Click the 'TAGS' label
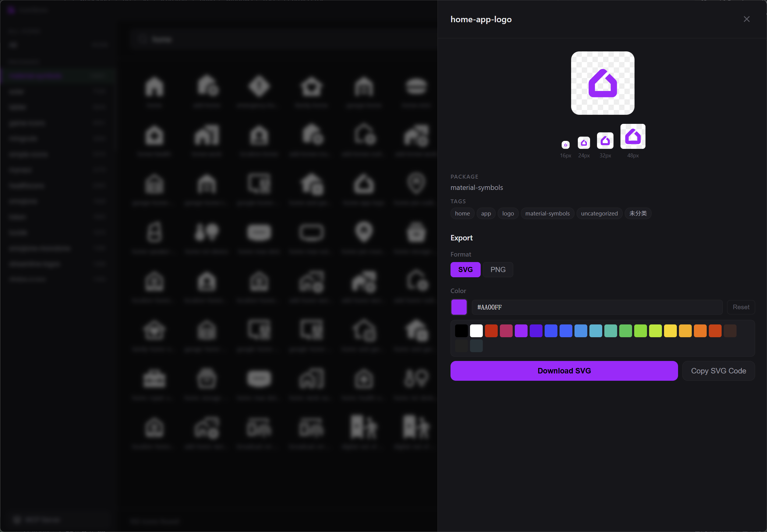The image size is (767, 532). pyautogui.click(x=458, y=201)
